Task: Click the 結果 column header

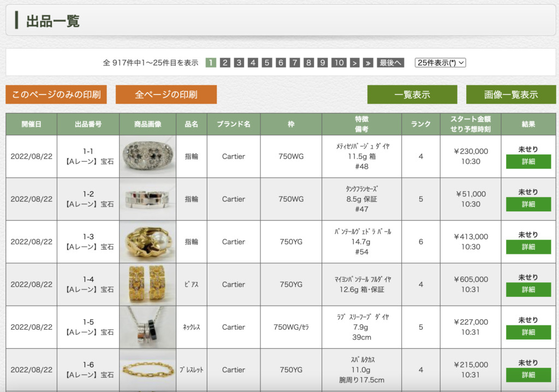Action: click(x=528, y=124)
